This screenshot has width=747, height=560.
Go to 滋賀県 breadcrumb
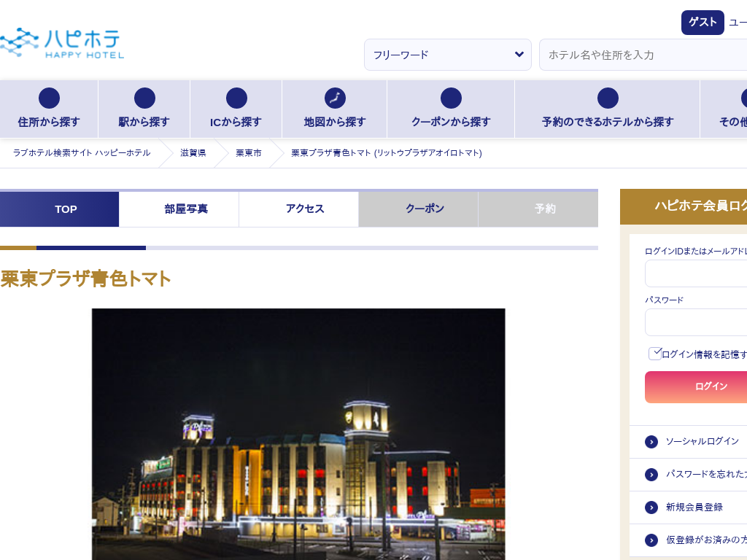193,153
